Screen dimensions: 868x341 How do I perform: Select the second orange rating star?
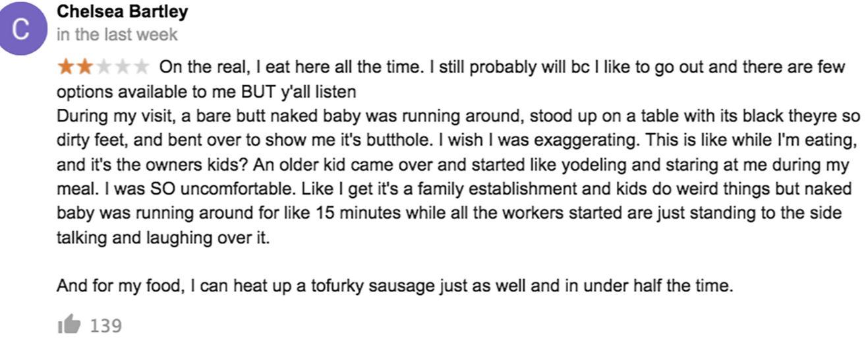coord(85,67)
